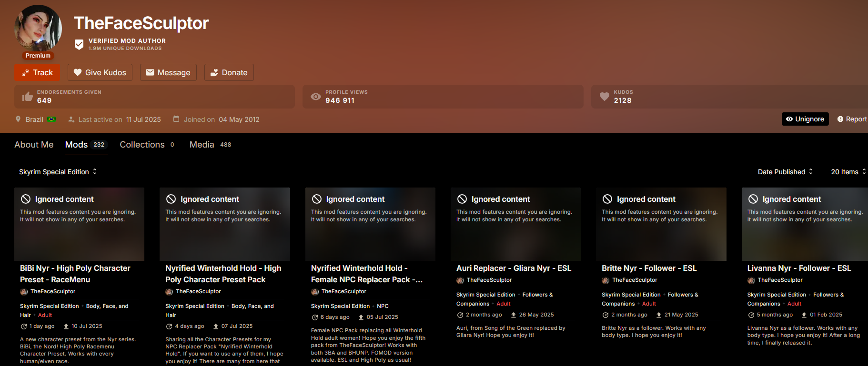Change the 20 Items per page dropdown
The height and width of the screenshot is (366, 868).
coord(848,172)
